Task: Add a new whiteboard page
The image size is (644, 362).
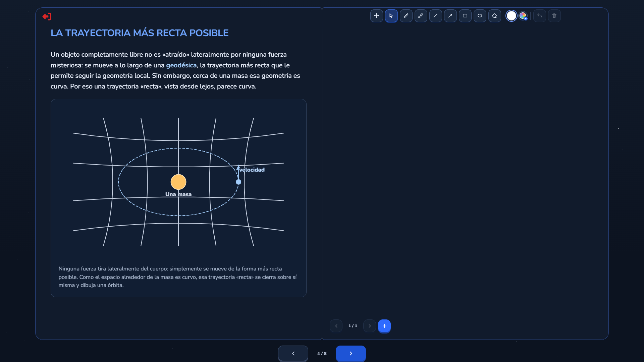Action: [384, 326]
